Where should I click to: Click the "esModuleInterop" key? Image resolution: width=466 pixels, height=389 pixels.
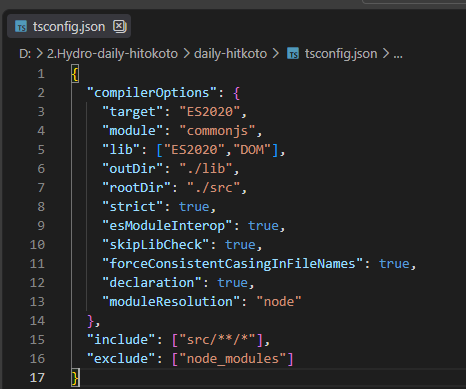coord(167,226)
